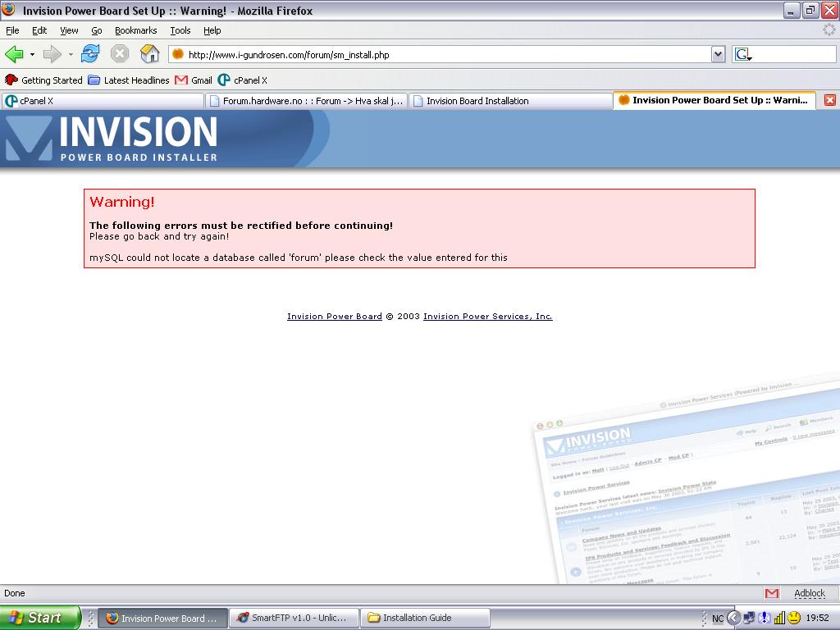Viewport: 840px width, 630px height.
Task: Click the 19:52 system clock
Action: tap(818, 619)
